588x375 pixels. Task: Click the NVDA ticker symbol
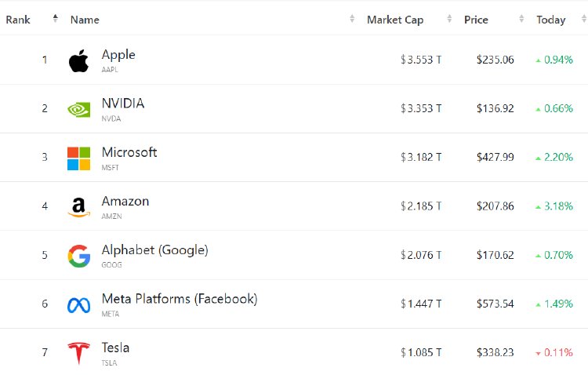click(x=111, y=118)
